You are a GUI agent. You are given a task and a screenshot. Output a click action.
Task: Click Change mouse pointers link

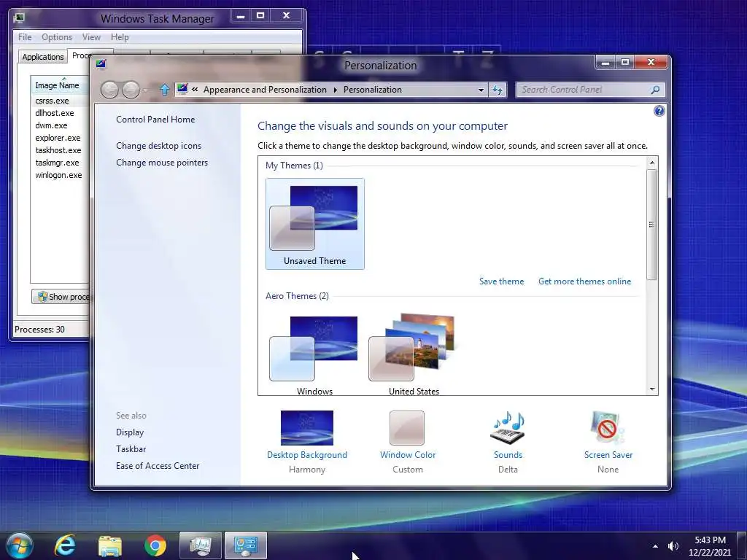pos(162,163)
